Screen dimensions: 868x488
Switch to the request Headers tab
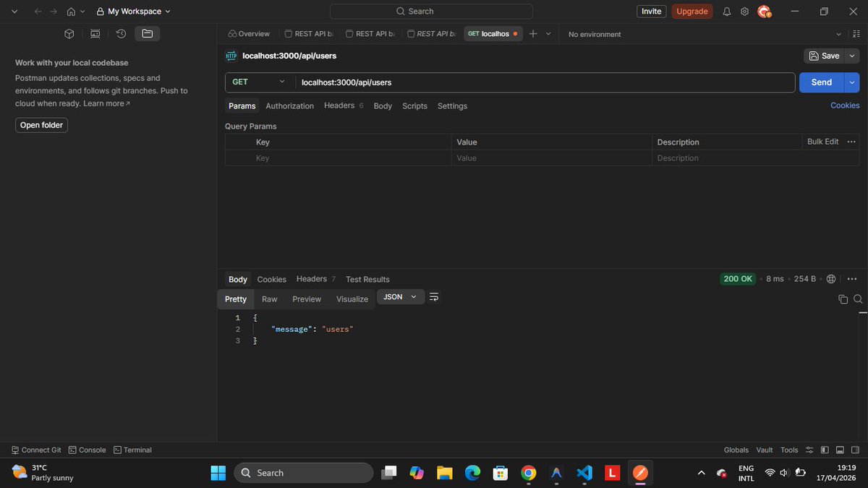(344, 106)
